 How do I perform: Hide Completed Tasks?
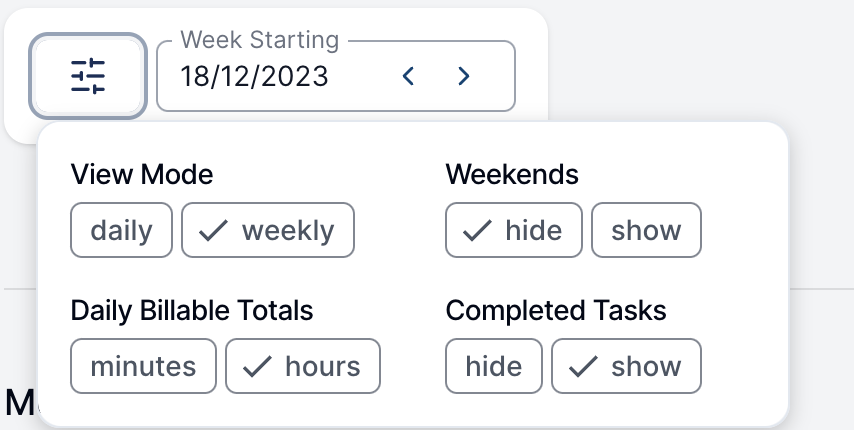[494, 366]
